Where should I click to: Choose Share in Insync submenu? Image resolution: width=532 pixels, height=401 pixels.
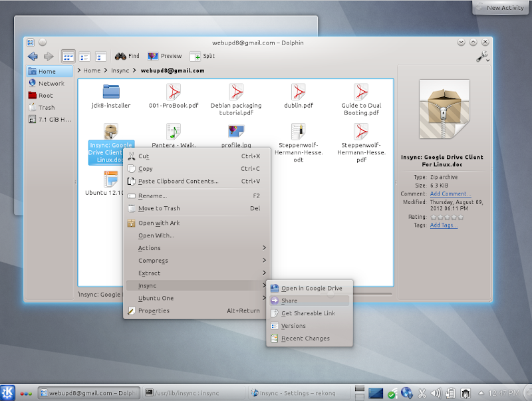309,301
